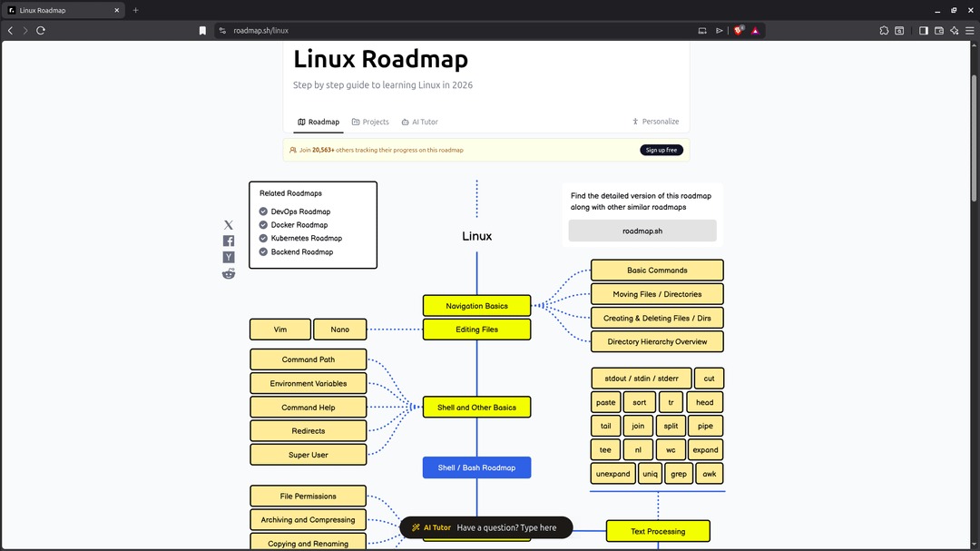980x551 pixels.
Task: Switch to the Roadmap tab
Action: click(x=318, y=122)
